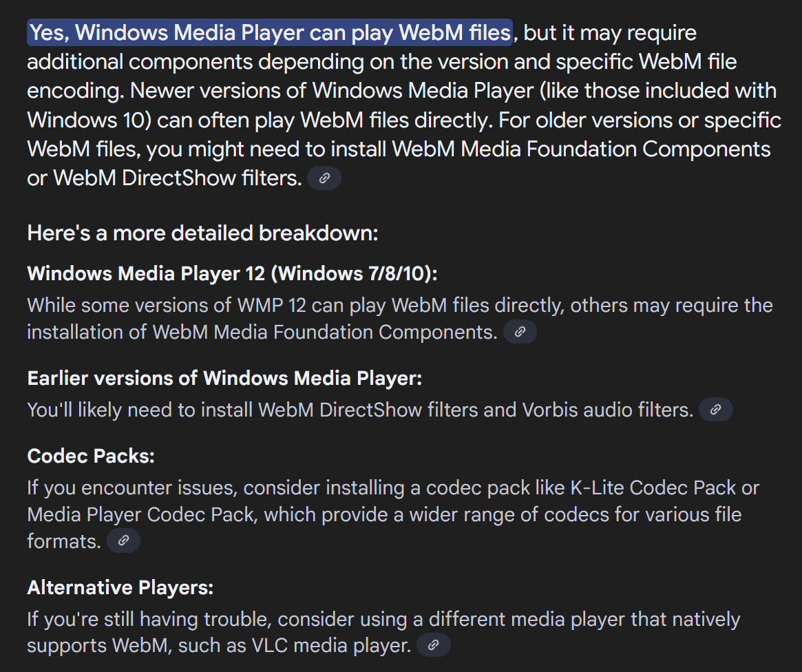Image resolution: width=802 pixels, height=672 pixels.
Task: Open the source link icon after 'WebM DirectShow filters.'
Action: [x=324, y=178]
